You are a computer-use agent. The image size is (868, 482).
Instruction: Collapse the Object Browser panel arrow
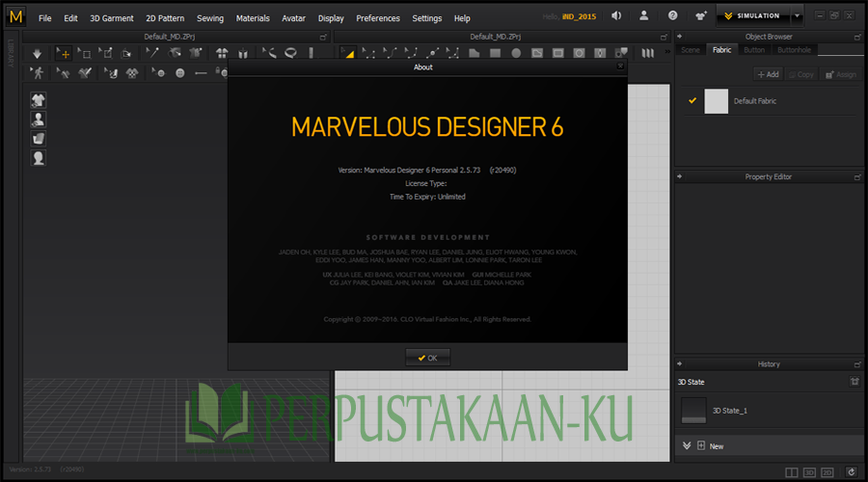680,37
